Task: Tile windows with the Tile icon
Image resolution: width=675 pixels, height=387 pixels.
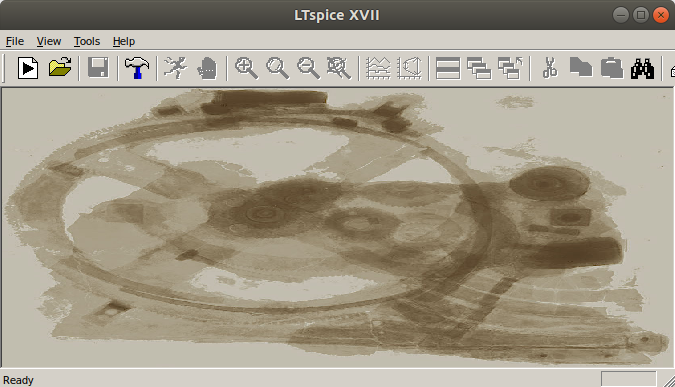Action: [x=448, y=68]
